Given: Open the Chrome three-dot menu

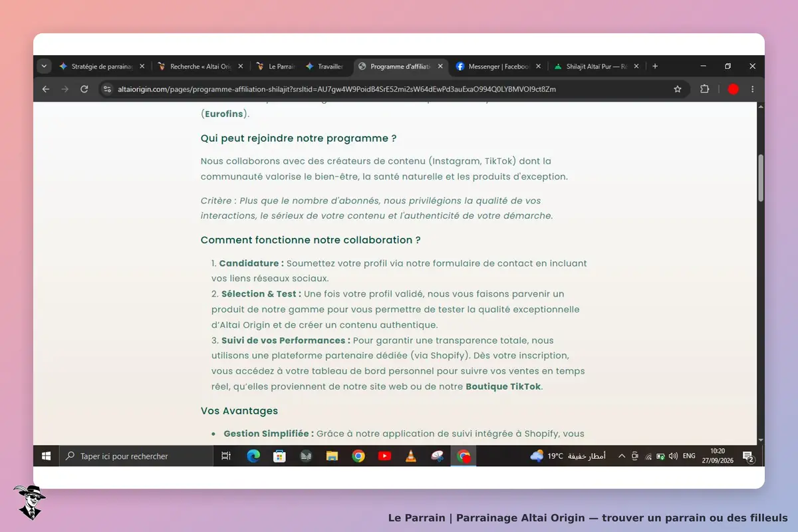Looking at the screenshot, I should tap(753, 89).
